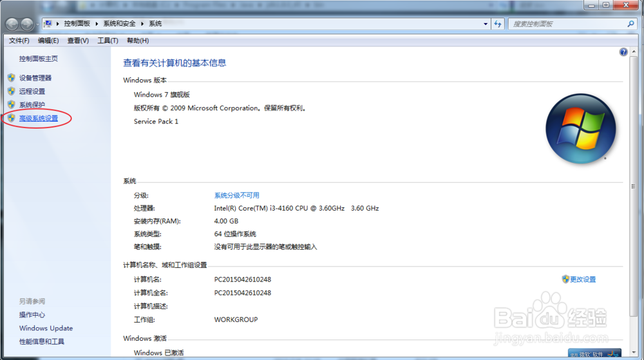Click the 正版微软软件 badge
Viewport: 644px width, 360px height.
pos(594,354)
